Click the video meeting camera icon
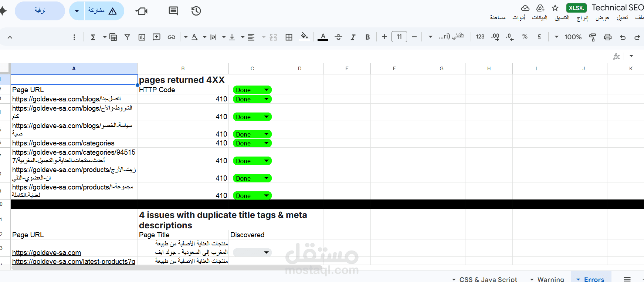The height and width of the screenshot is (282, 644). coord(142,11)
